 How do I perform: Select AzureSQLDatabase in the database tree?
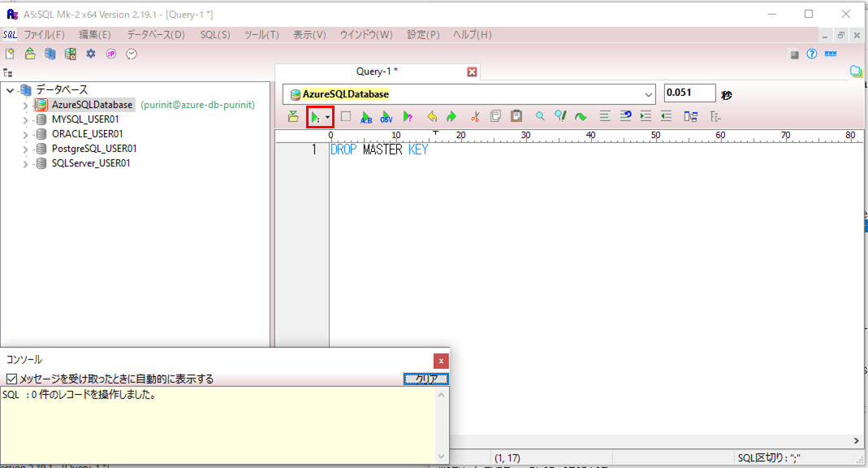tap(92, 105)
